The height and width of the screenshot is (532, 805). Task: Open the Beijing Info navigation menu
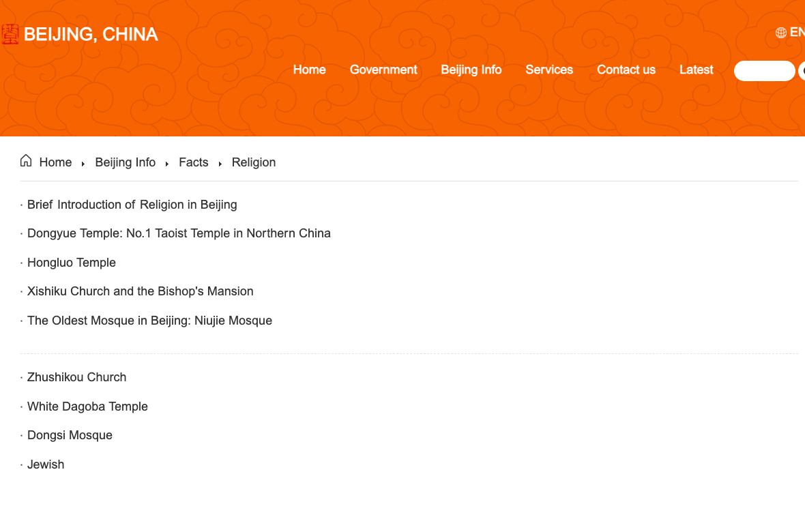(471, 70)
